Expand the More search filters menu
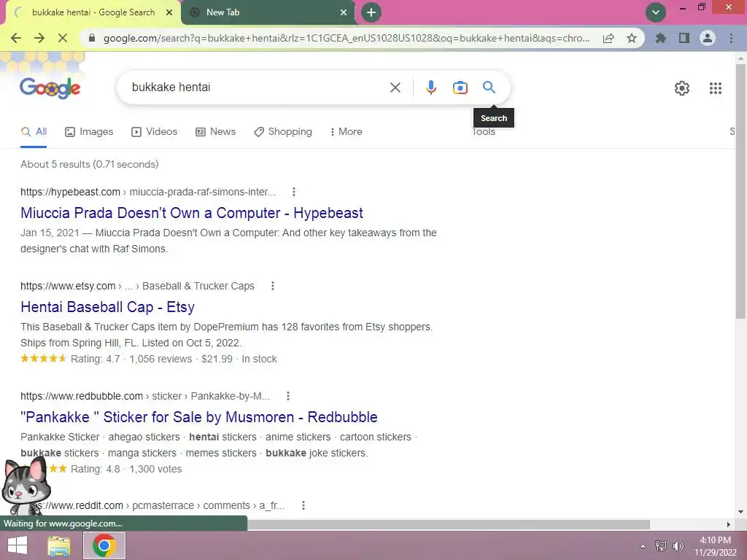Viewport: 747px width, 560px height. coord(347,132)
